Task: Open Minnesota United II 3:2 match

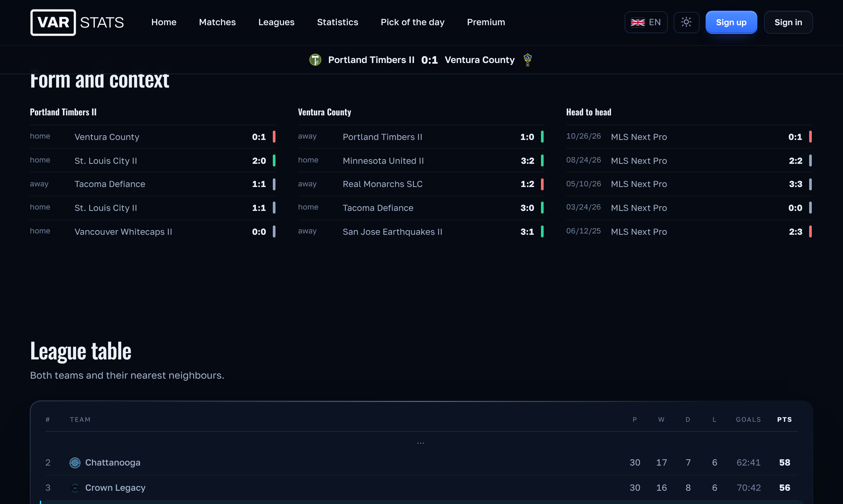Action: click(421, 160)
